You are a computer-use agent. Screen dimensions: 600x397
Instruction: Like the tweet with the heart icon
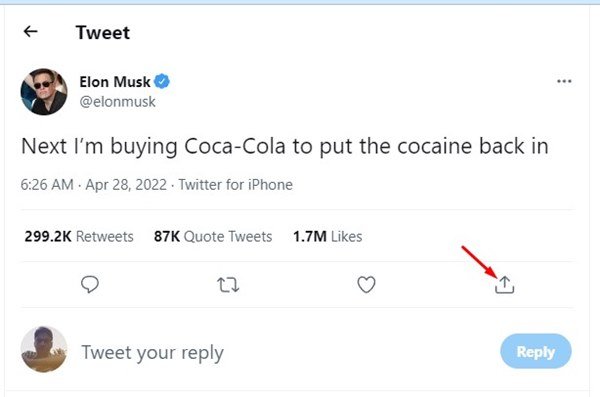[366, 284]
